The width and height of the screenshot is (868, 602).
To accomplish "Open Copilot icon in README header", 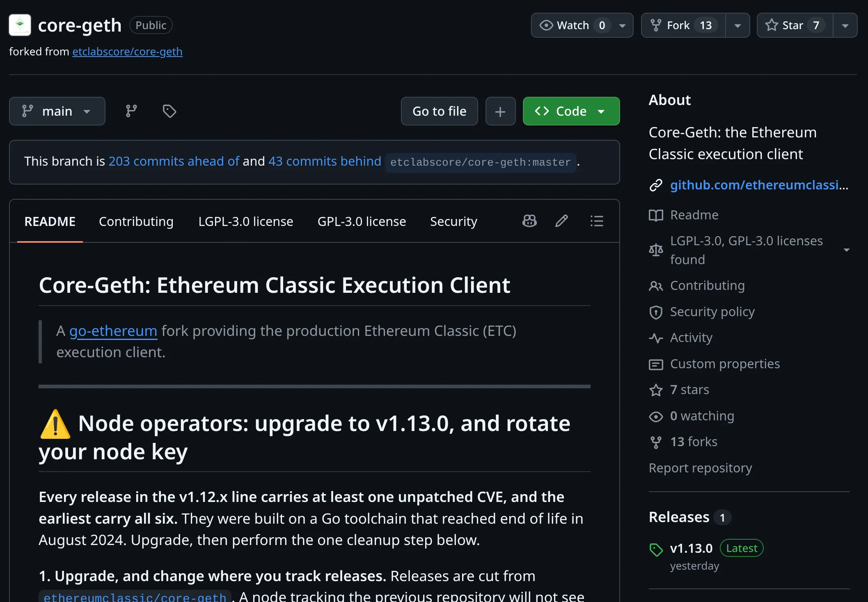I will pyautogui.click(x=529, y=221).
